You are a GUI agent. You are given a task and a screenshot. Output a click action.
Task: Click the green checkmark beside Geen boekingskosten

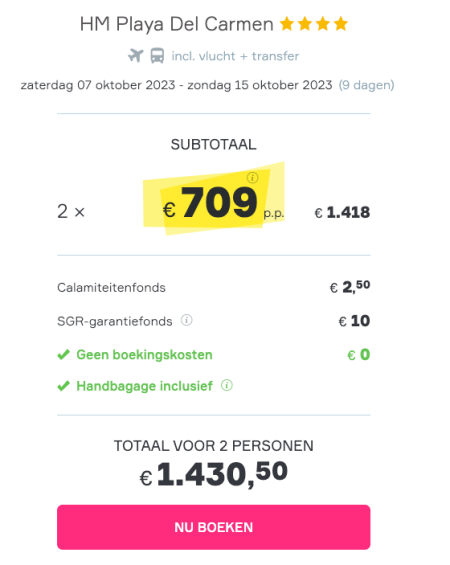(x=63, y=355)
